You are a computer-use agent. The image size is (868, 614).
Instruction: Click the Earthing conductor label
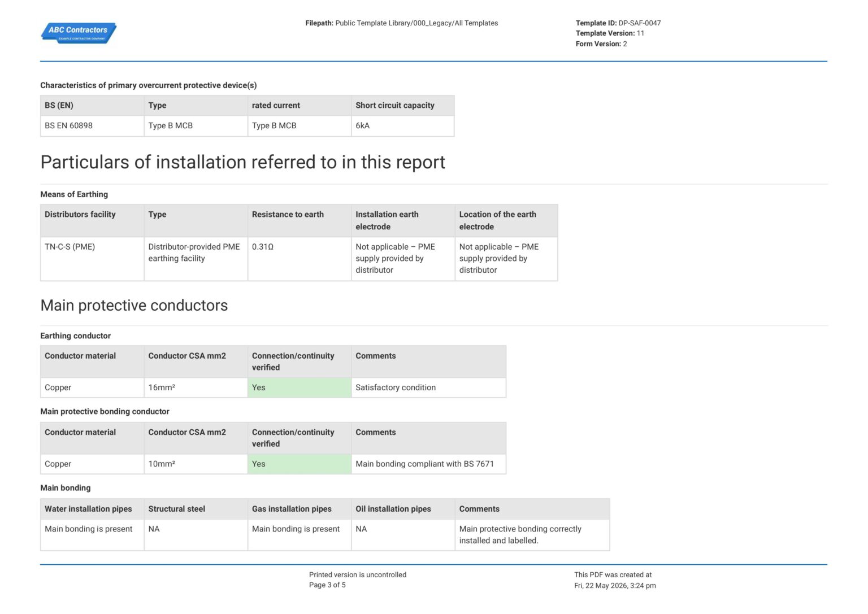[76, 336]
